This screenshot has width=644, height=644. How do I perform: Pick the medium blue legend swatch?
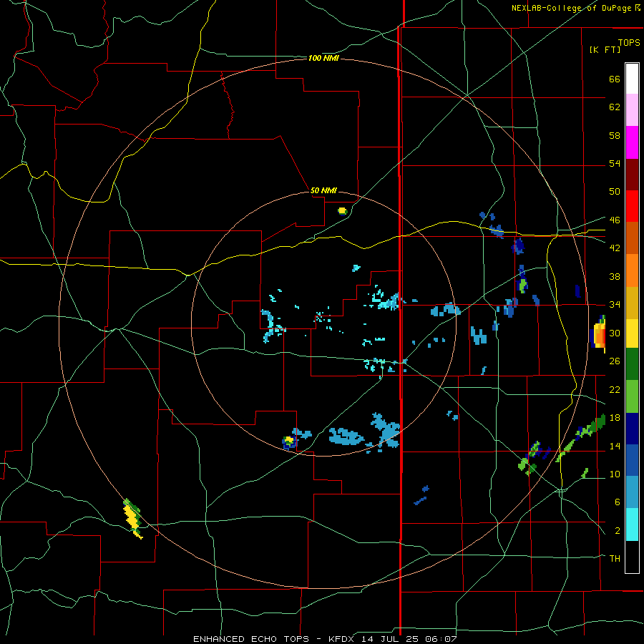point(632,460)
